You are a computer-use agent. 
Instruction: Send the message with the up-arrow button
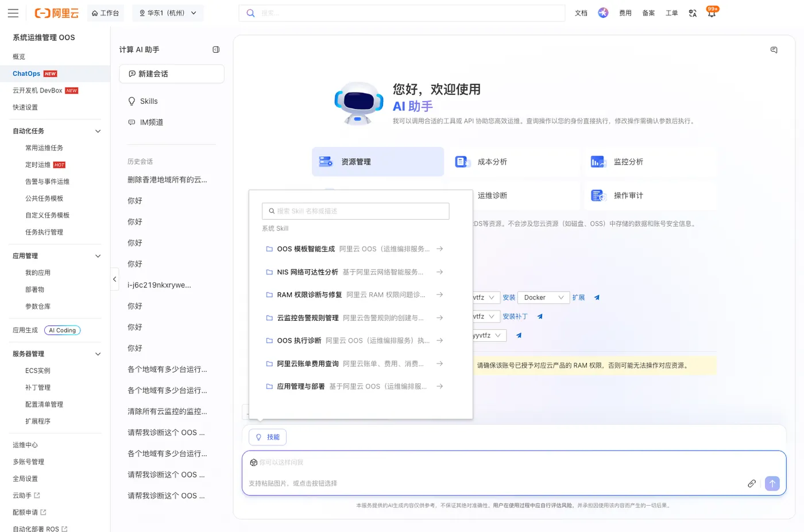point(772,484)
